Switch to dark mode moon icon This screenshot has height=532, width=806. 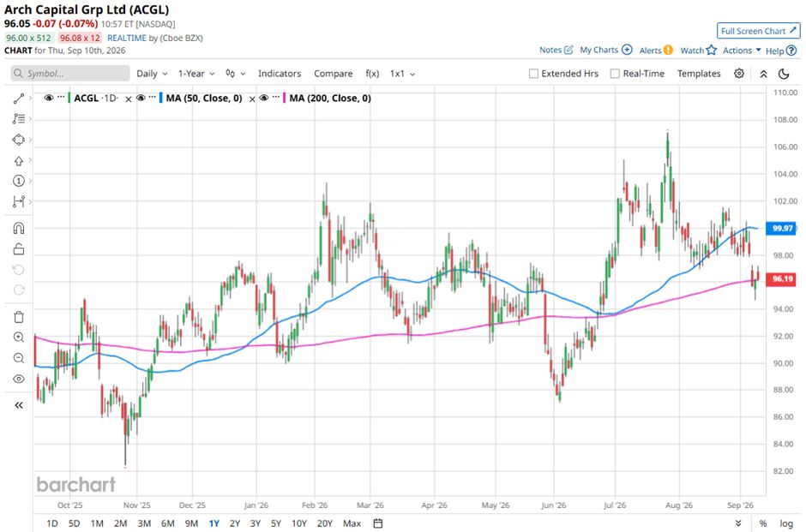(x=784, y=74)
